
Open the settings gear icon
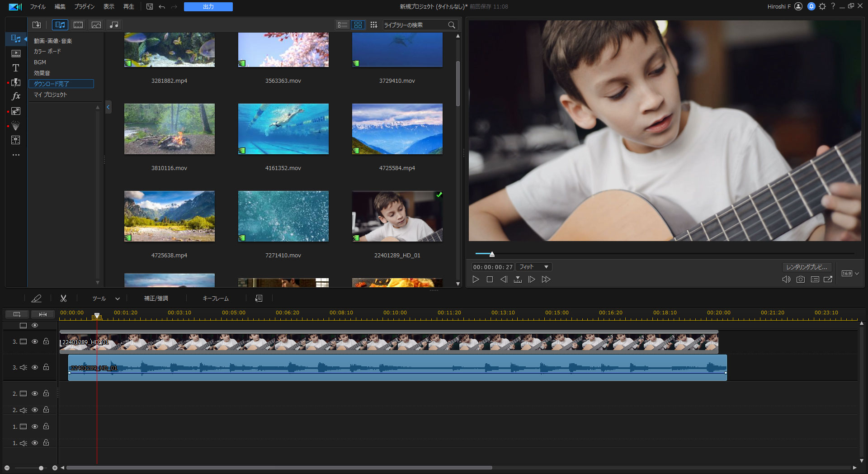click(822, 6)
